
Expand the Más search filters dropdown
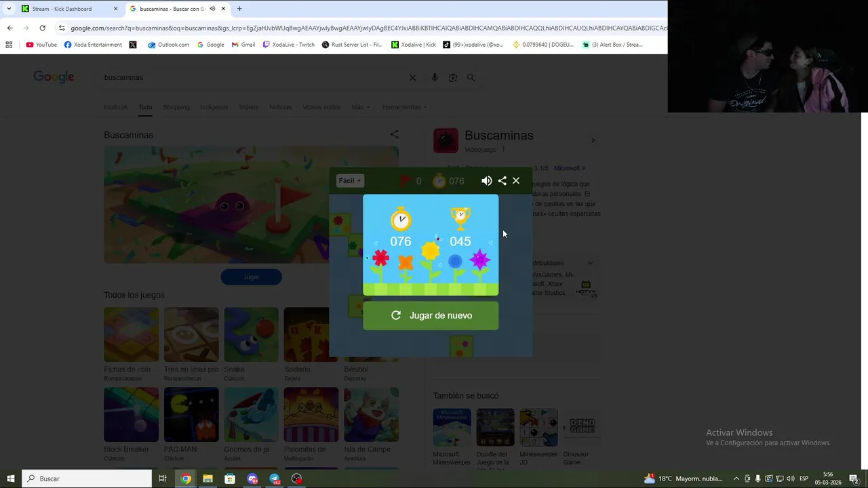(361, 107)
